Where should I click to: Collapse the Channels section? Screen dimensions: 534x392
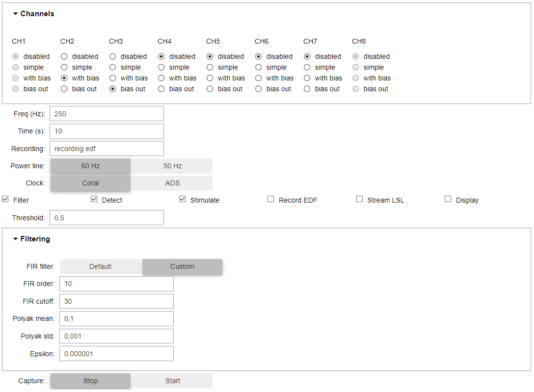pyautogui.click(x=15, y=14)
